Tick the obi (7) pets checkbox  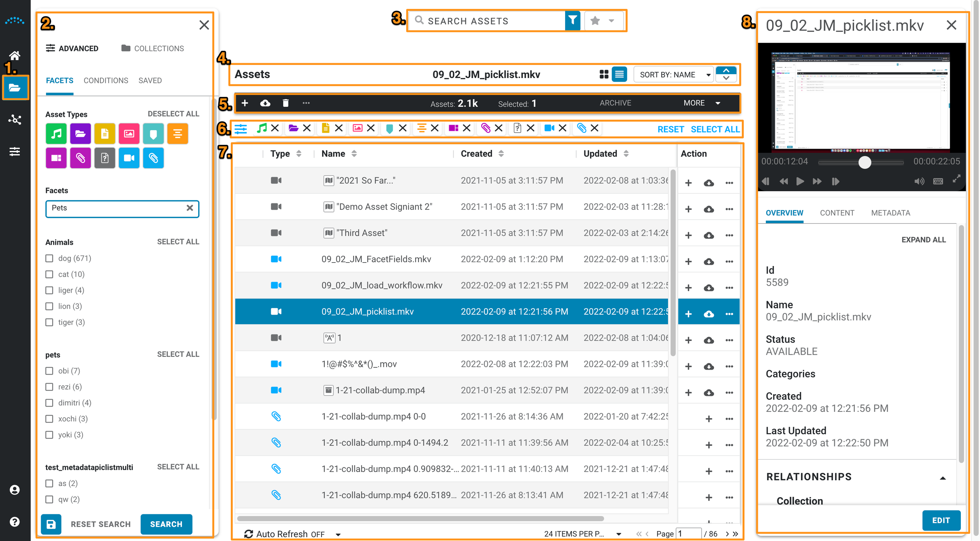tap(49, 371)
